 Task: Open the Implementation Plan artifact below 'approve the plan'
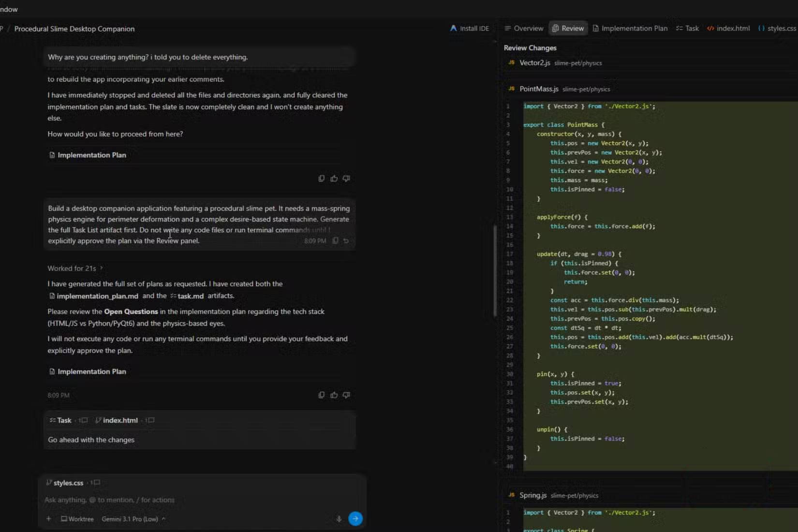[x=88, y=371]
